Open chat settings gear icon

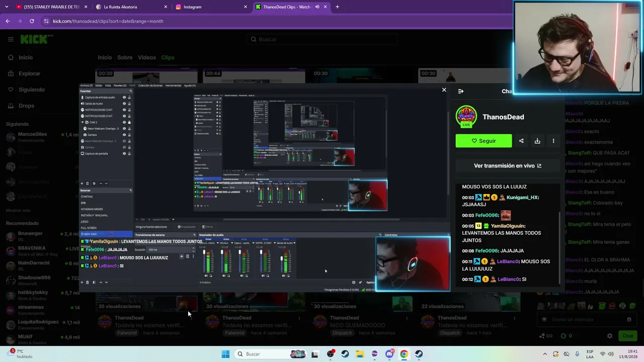pyautogui.click(x=610, y=336)
